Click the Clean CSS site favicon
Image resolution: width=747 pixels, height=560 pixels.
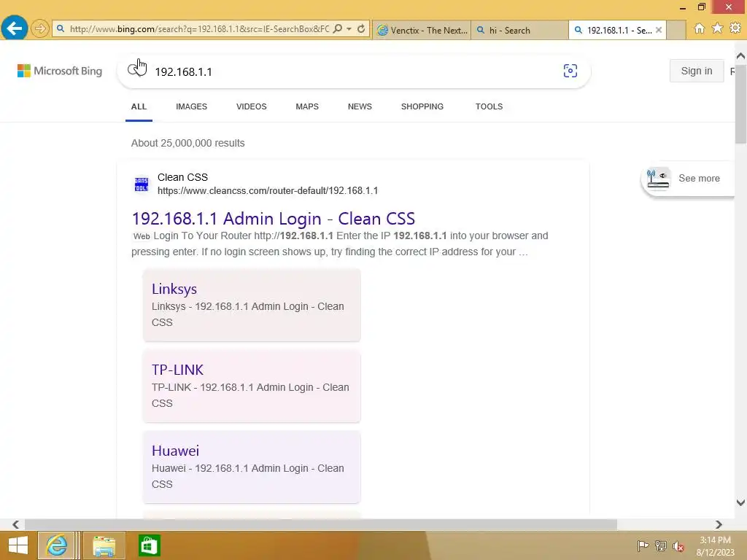click(142, 184)
